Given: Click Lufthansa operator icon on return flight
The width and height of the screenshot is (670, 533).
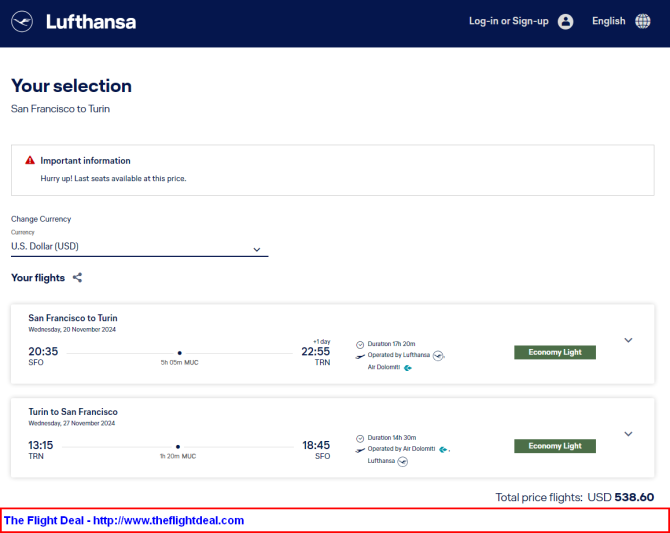Looking at the screenshot, I should pyautogui.click(x=403, y=462).
